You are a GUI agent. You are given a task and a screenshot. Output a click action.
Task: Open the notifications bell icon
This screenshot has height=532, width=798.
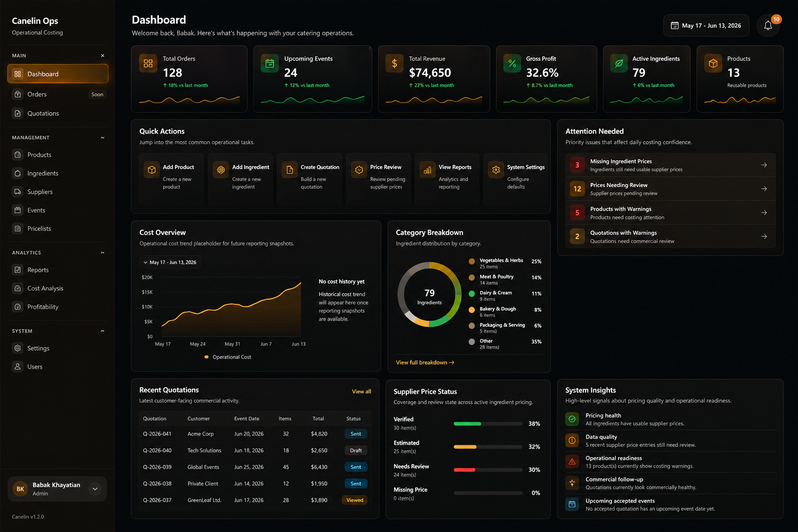[x=768, y=25]
